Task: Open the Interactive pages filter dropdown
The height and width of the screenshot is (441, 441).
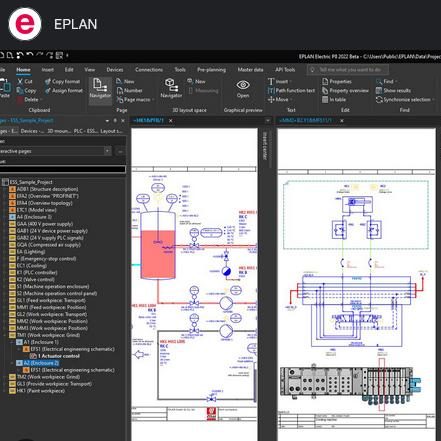Action: pos(107,151)
